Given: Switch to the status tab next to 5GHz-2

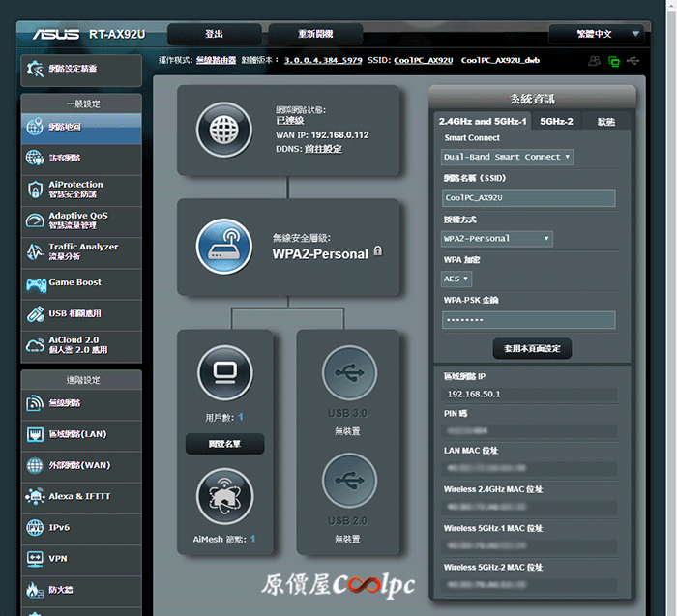Looking at the screenshot, I should pyautogui.click(x=605, y=121).
